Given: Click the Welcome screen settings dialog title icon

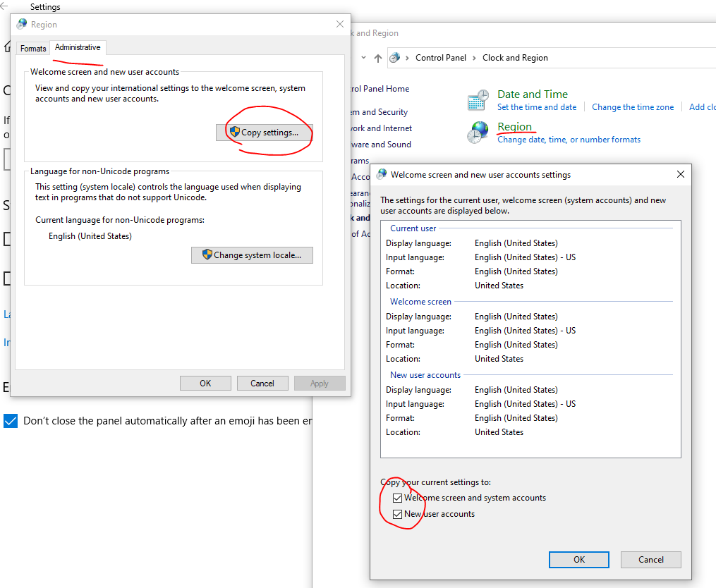Looking at the screenshot, I should point(382,175).
